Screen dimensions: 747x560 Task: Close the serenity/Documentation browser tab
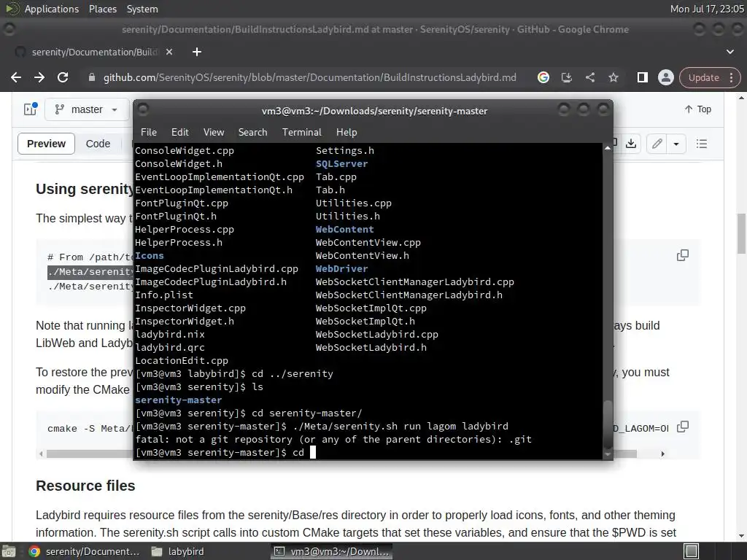(x=169, y=52)
